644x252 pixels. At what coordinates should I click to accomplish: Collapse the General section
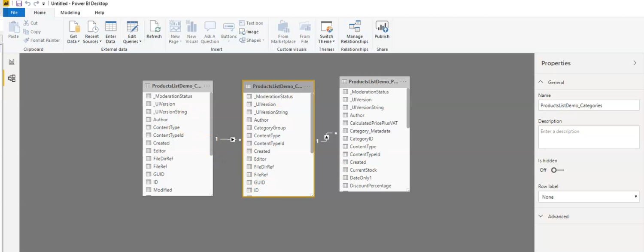pos(556,82)
